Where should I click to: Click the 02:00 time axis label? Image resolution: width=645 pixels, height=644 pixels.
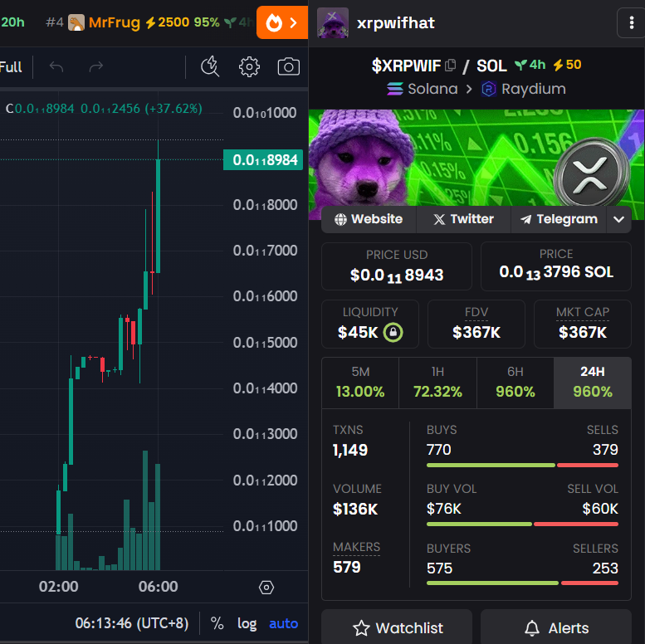58,587
